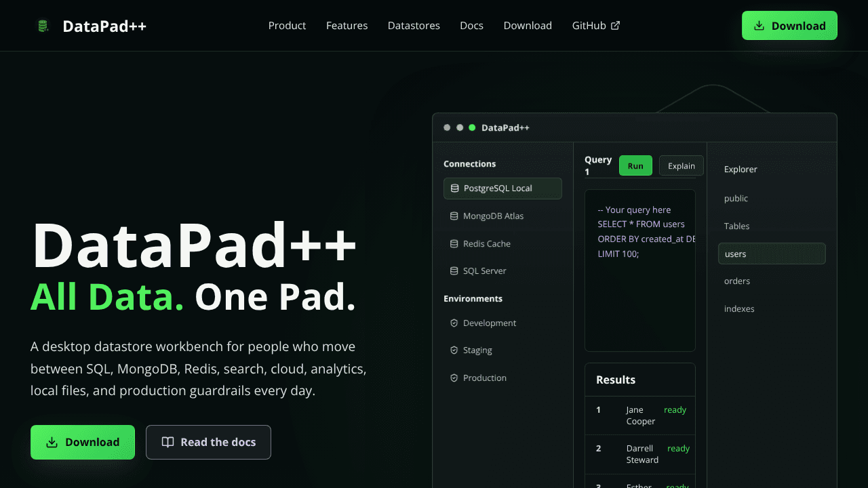Choose the Production environment
The image size is (868, 488).
pyautogui.click(x=502, y=378)
